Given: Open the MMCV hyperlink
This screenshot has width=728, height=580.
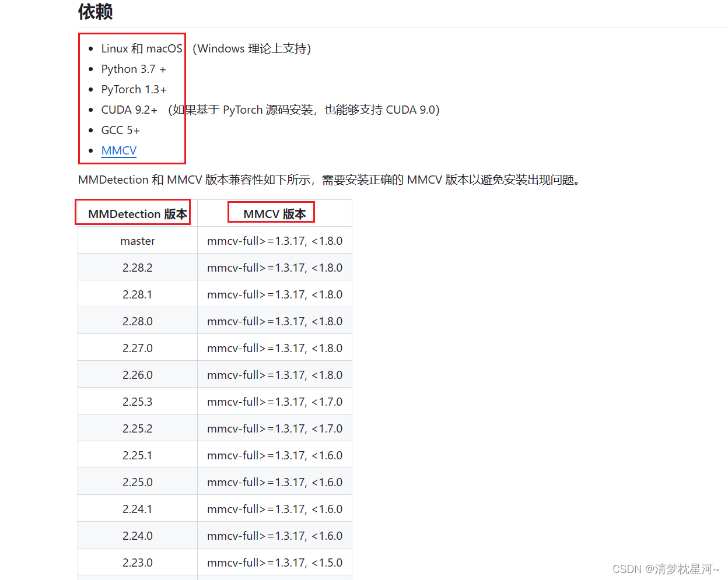Looking at the screenshot, I should click(x=119, y=150).
